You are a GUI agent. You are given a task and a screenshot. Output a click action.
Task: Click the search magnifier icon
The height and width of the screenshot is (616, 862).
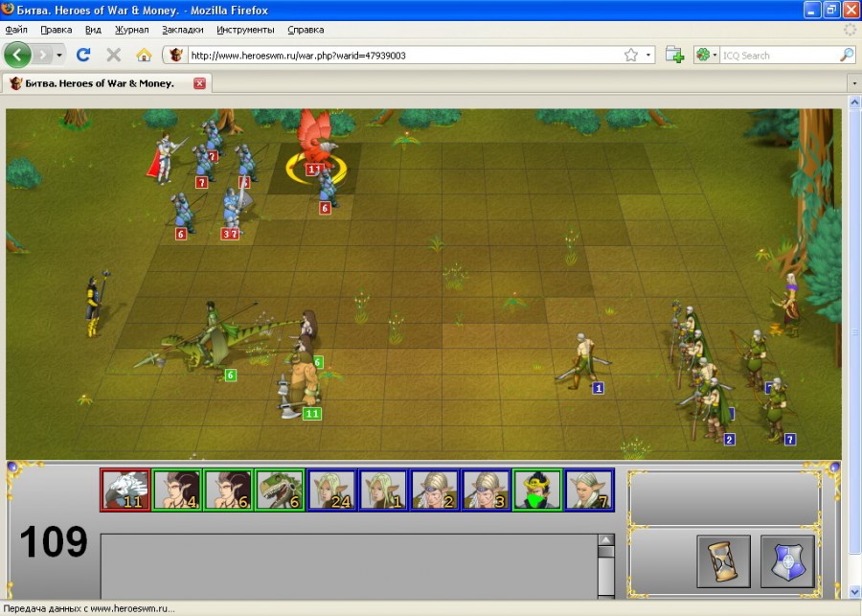[x=848, y=55]
